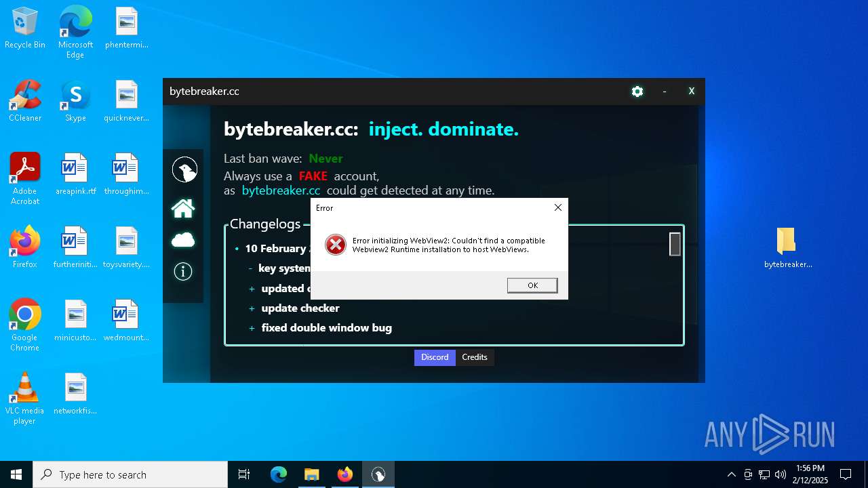Select the phentermi image file
Screen dimensions: 868x488
point(127,28)
